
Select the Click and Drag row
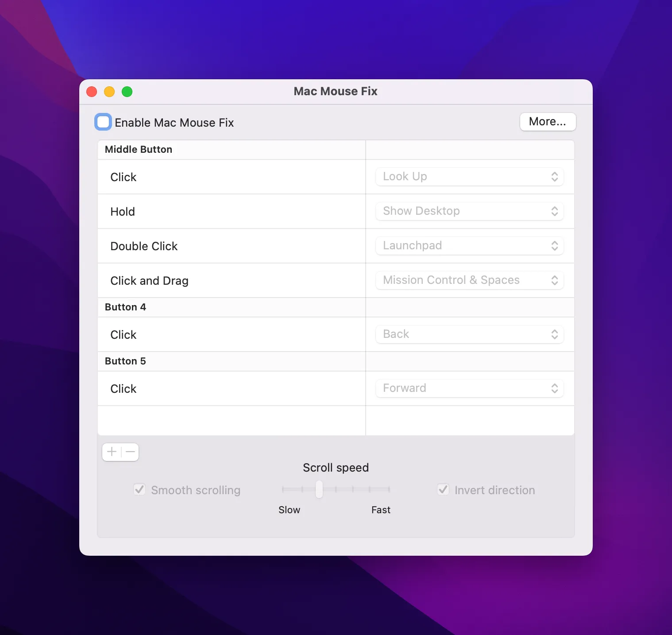pos(230,280)
